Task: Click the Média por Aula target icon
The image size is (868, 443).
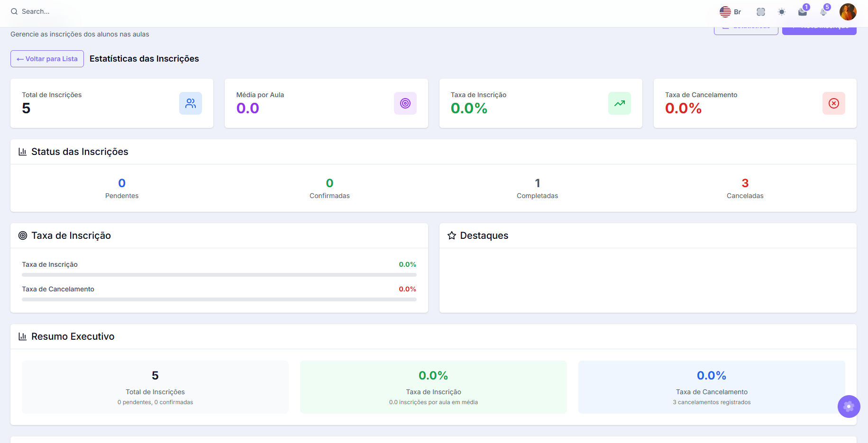Action: pyautogui.click(x=405, y=103)
